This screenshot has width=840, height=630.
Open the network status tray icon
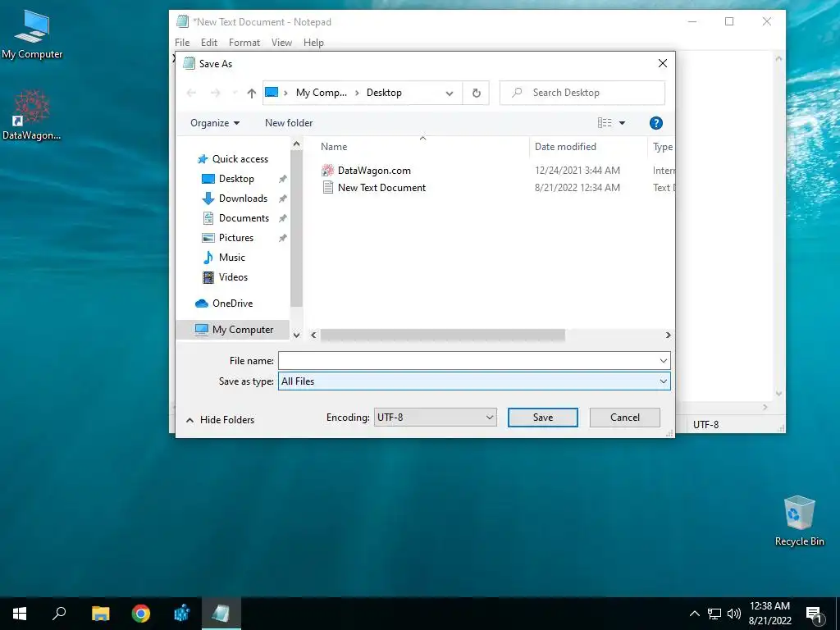(714, 614)
